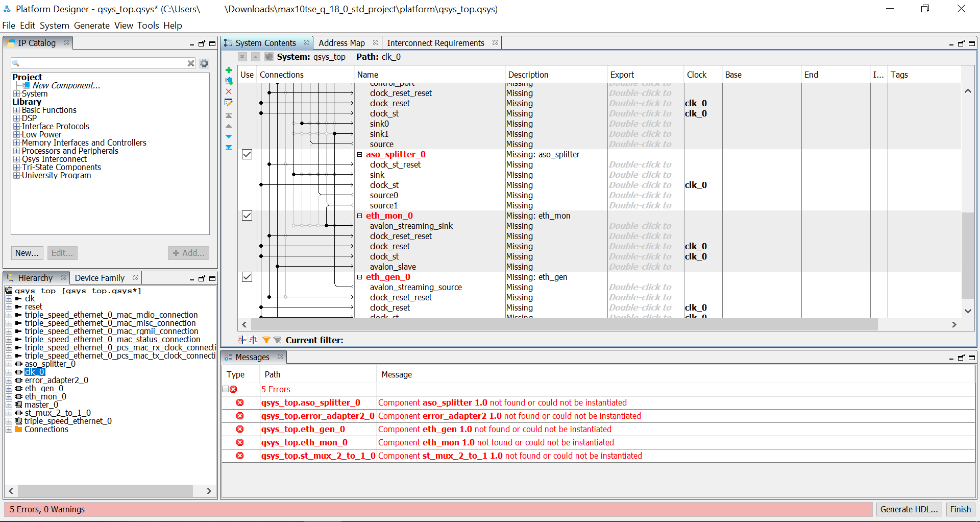980x522 pixels.
Task: Apply the orange funnel filter icon
Action: tap(266, 340)
